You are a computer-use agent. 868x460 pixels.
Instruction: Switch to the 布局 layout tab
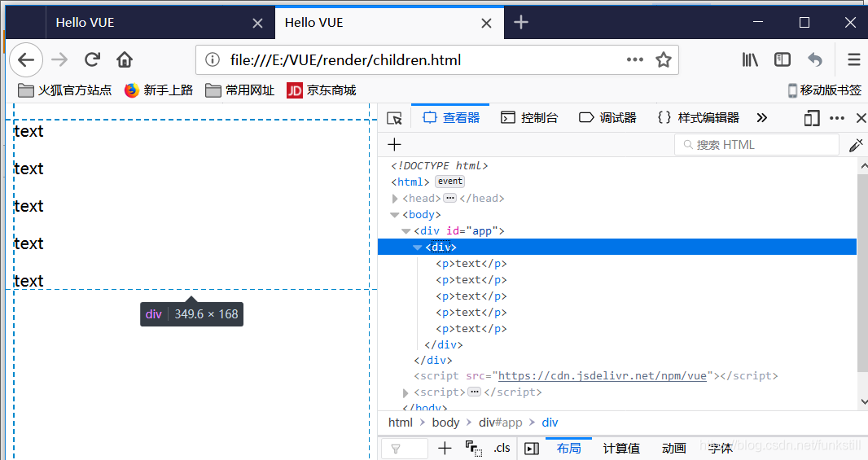click(x=569, y=449)
